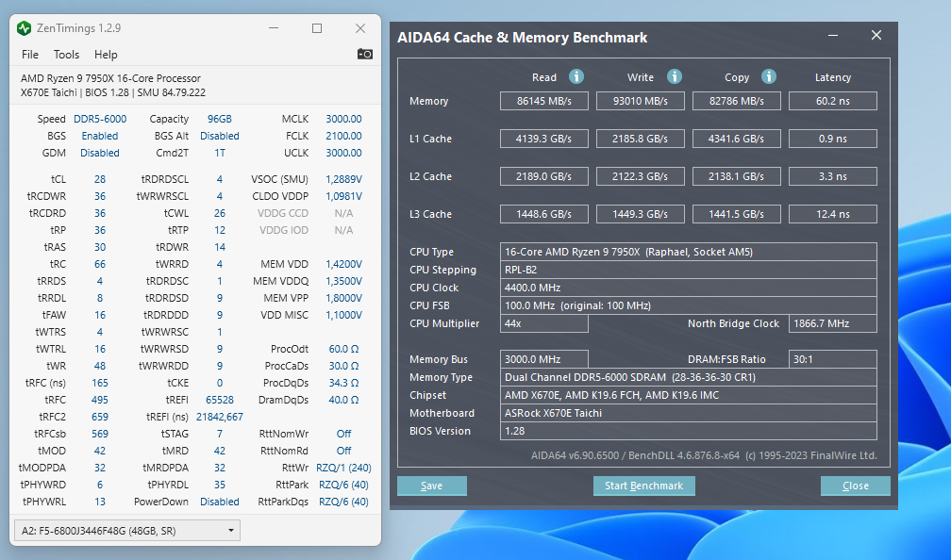
Task: Click Save button in AIDA64
Action: point(432,486)
